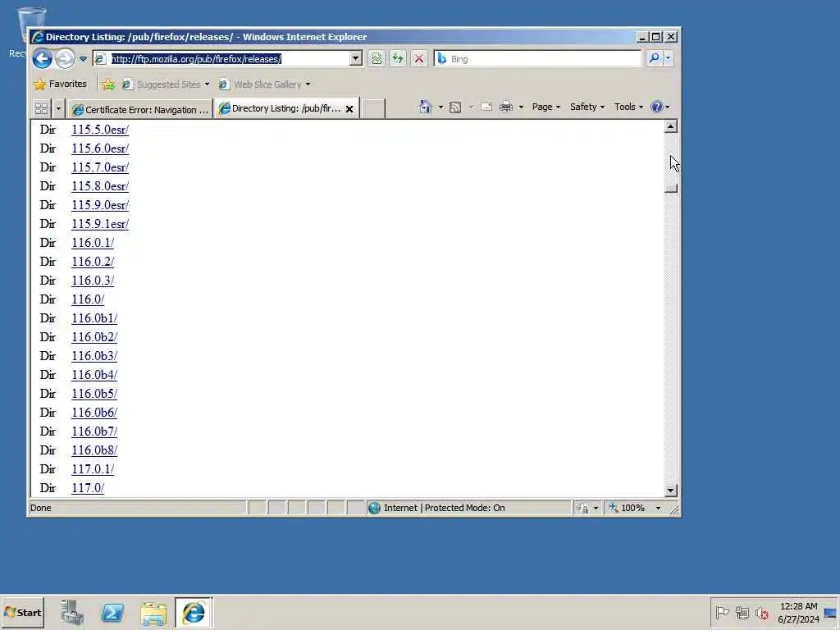Click the RSS Feeds icon
Image resolution: width=840 pixels, height=630 pixels.
tap(455, 107)
